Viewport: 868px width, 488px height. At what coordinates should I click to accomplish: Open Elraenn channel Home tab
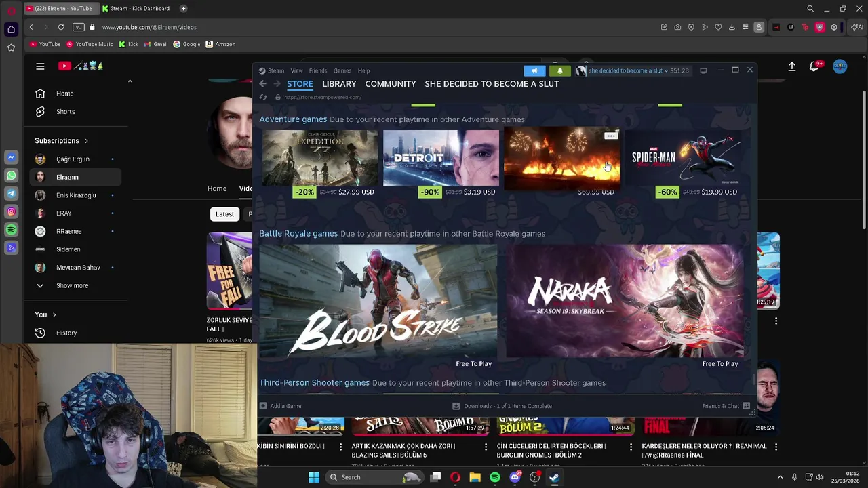(x=217, y=188)
